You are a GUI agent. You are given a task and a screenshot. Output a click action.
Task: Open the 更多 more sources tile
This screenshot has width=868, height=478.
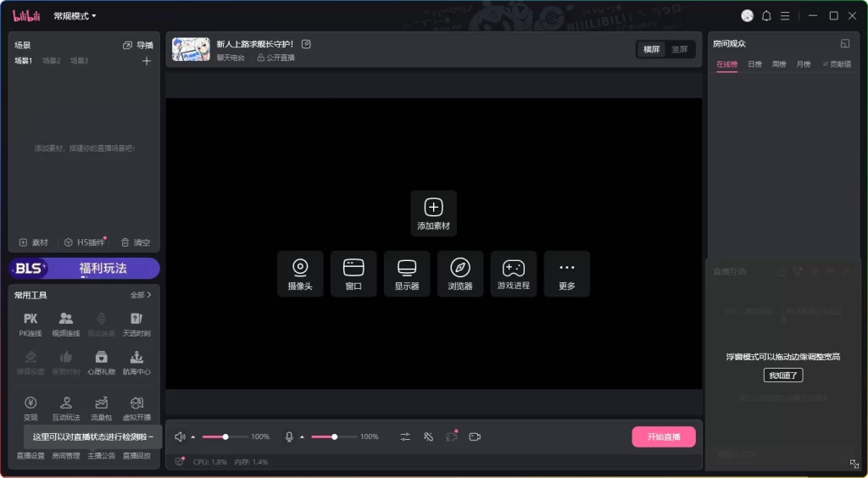pyautogui.click(x=567, y=274)
